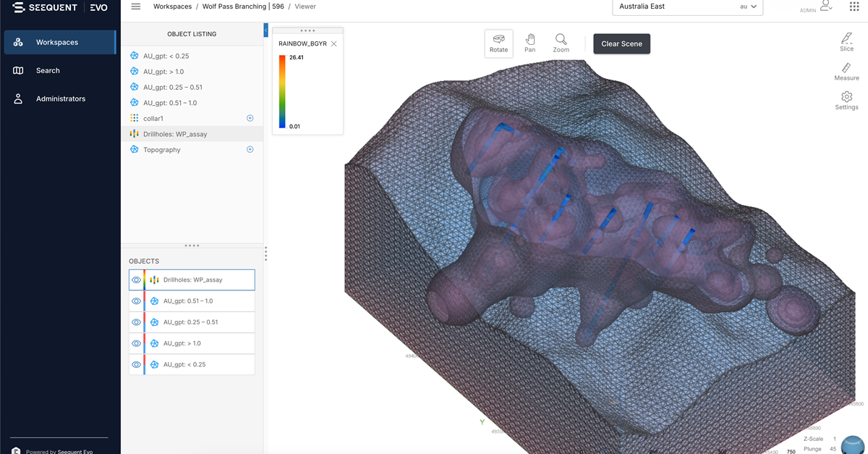Image resolution: width=868 pixels, height=454 pixels.
Task: Click the Clear Scene button
Action: click(622, 43)
